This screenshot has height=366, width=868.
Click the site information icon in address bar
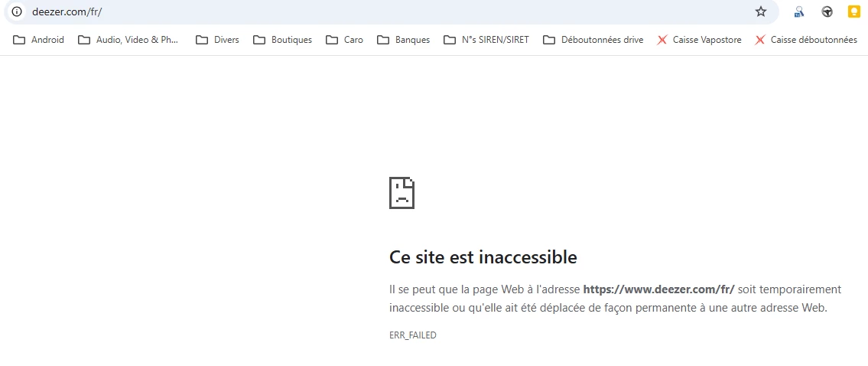pyautogui.click(x=17, y=11)
